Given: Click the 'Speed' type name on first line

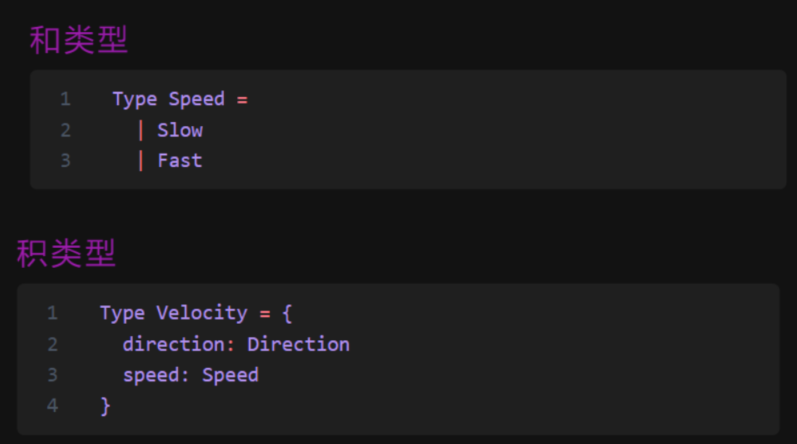Looking at the screenshot, I should 197,100.
